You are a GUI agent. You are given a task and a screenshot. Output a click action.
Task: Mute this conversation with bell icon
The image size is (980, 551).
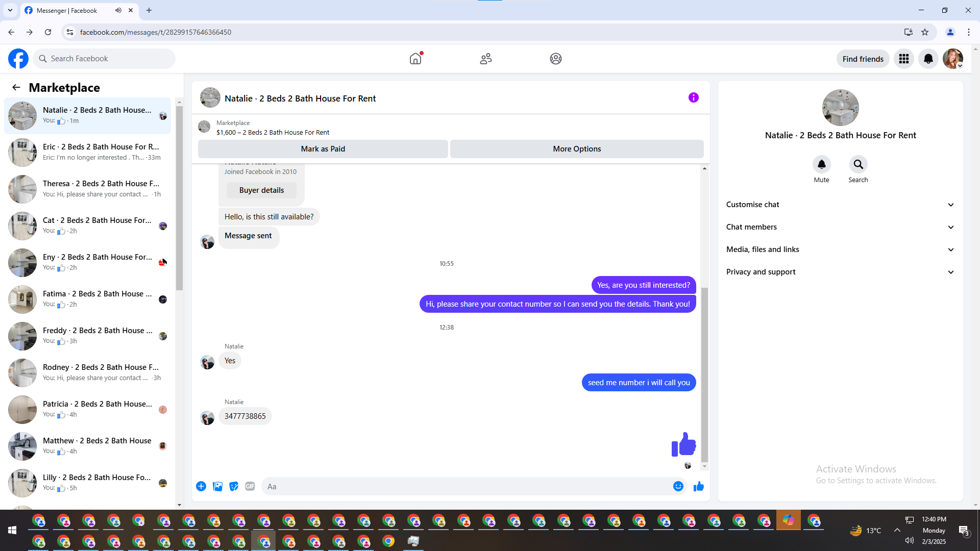point(822,164)
